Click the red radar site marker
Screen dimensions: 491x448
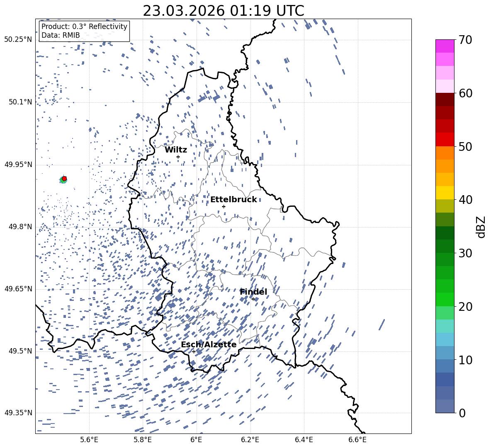(64, 179)
